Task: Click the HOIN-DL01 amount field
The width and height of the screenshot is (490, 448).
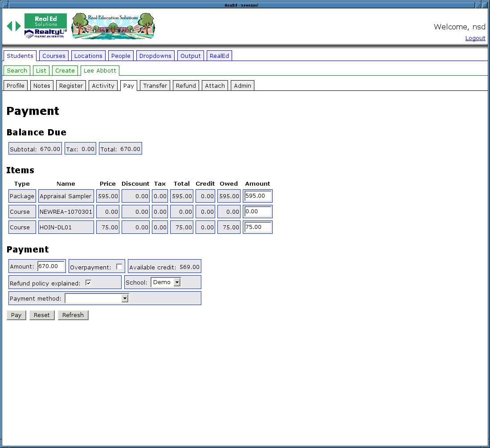Action: [257, 227]
